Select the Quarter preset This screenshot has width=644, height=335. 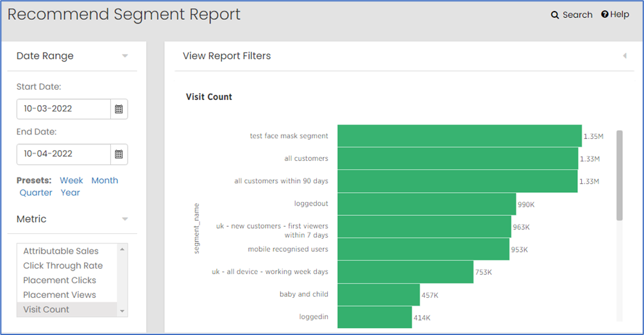(36, 193)
